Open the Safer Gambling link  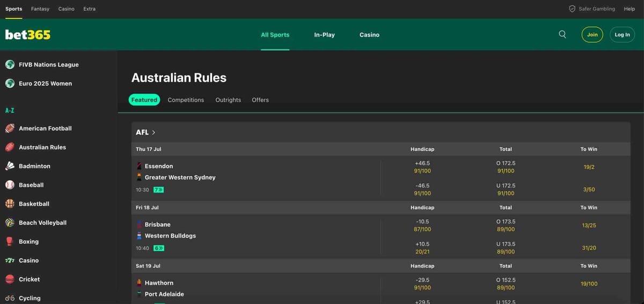pos(597,9)
